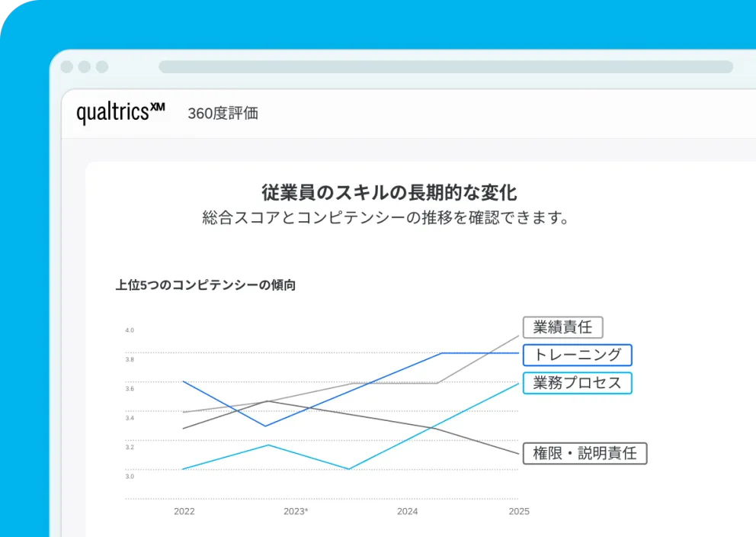Click the qualtrics XM logo
This screenshot has height=537, width=756.
(x=120, y=112)
